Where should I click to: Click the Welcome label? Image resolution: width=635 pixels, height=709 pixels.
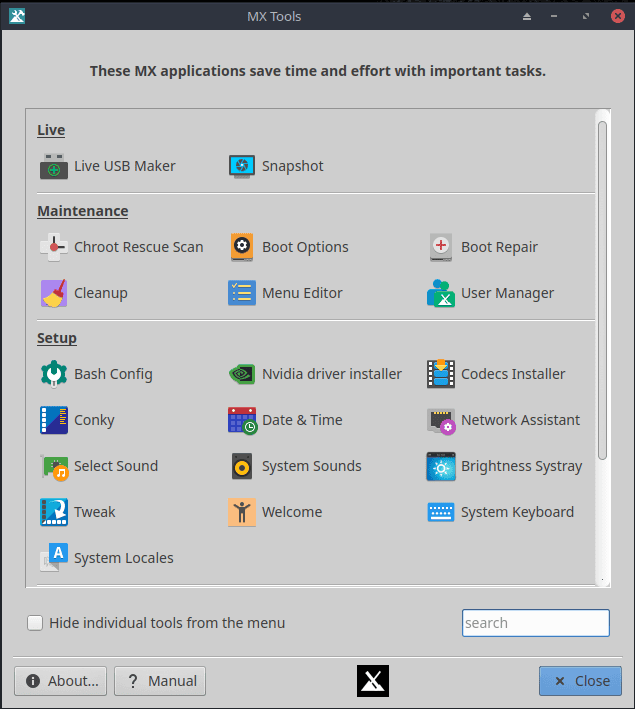292,512
